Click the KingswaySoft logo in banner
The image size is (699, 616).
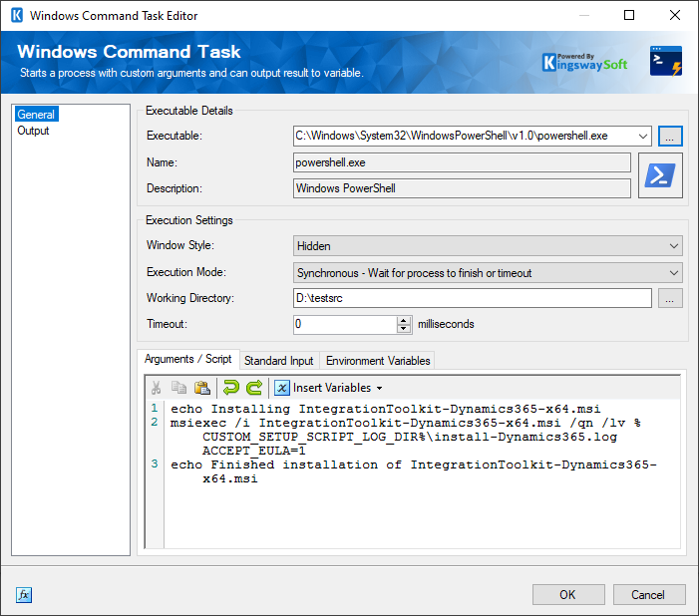pyautogui.click(x=585, y=63)
